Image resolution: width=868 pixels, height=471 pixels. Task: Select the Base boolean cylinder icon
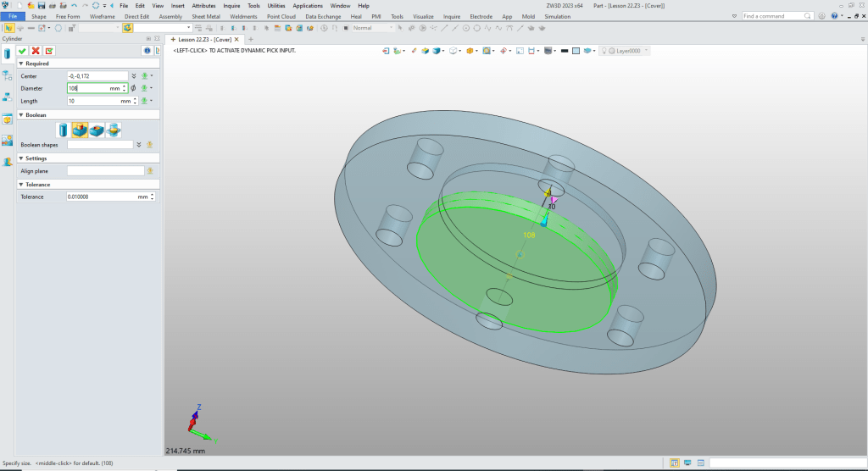click(63, 130)
